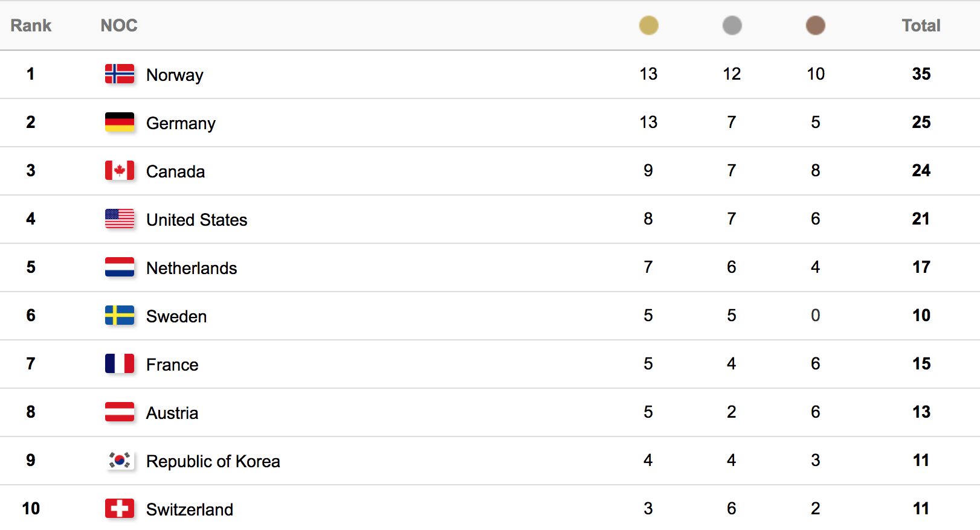The width and height of the screenshot is (980, 530).
Task: Open the Austria country link
Action: tap(172, 413)
